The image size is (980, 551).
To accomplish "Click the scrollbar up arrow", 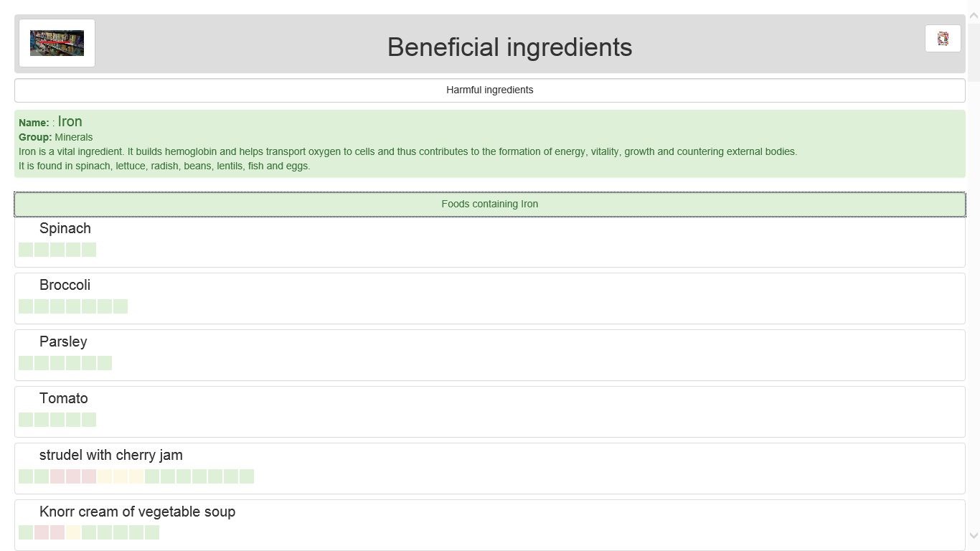I will pos(974,16).
